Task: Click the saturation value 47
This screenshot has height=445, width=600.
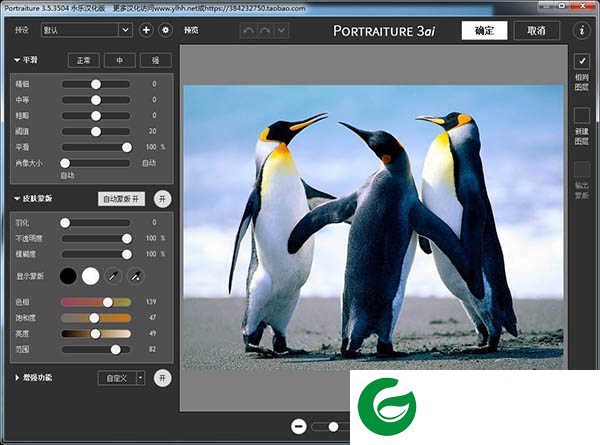Action: pos(152,318)
